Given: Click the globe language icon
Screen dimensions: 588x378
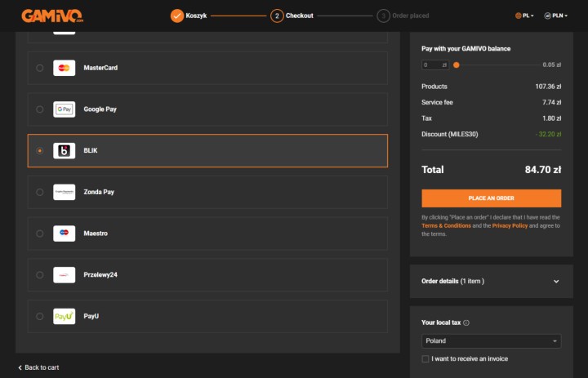Looking at the screenshot, I should (519, 16).
